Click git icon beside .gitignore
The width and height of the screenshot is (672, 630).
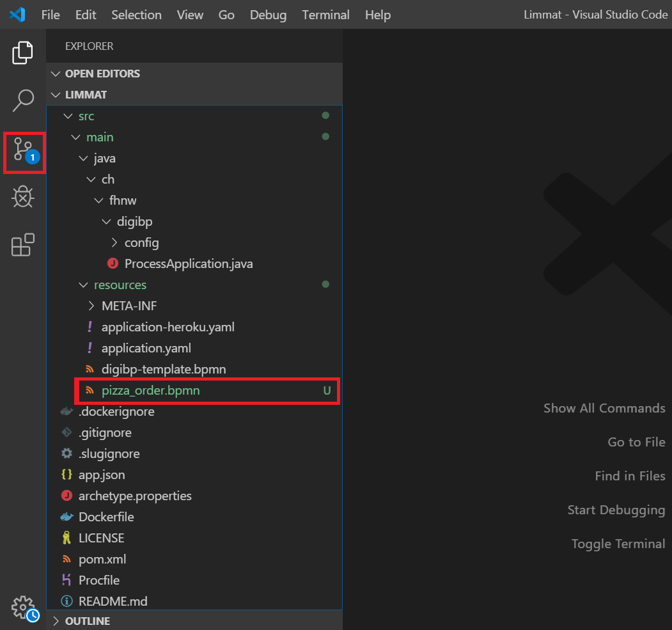coord(67,432)
